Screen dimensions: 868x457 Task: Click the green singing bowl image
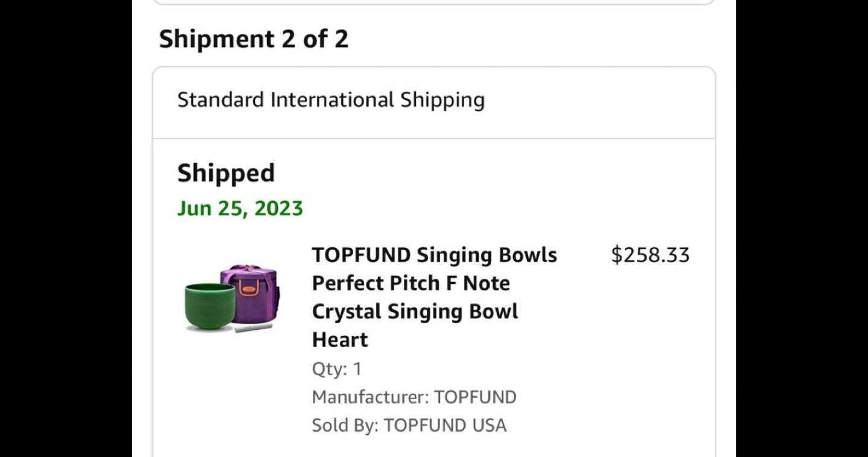tap(209, 305)
